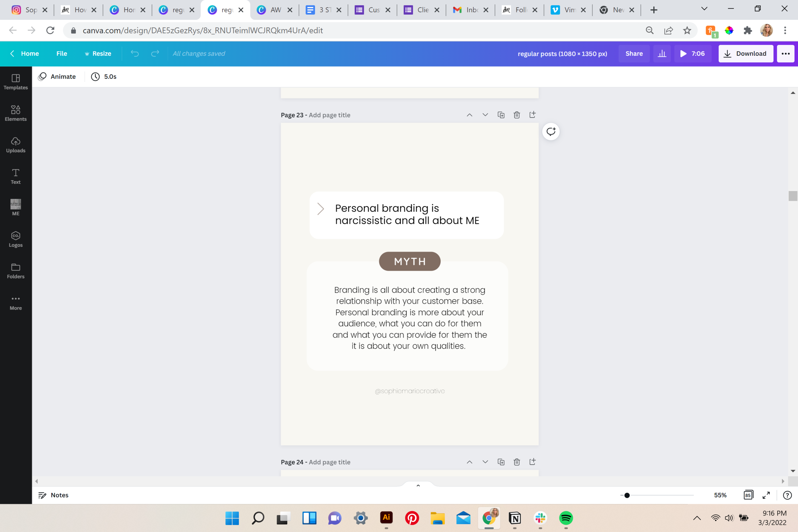Adjust the zoom slider handle
This screenshot has height=532, width=798.
point(627,495)
